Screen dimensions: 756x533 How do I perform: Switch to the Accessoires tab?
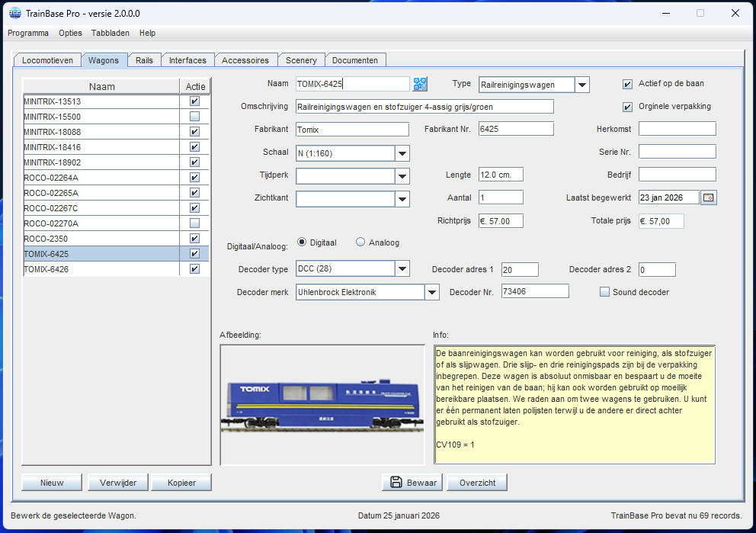pos(245,60)
